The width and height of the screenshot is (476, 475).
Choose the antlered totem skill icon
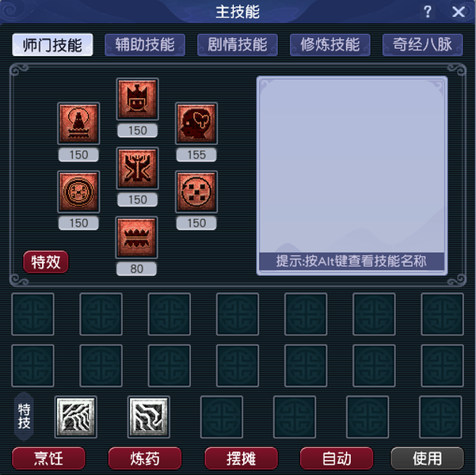pos(138,169)
